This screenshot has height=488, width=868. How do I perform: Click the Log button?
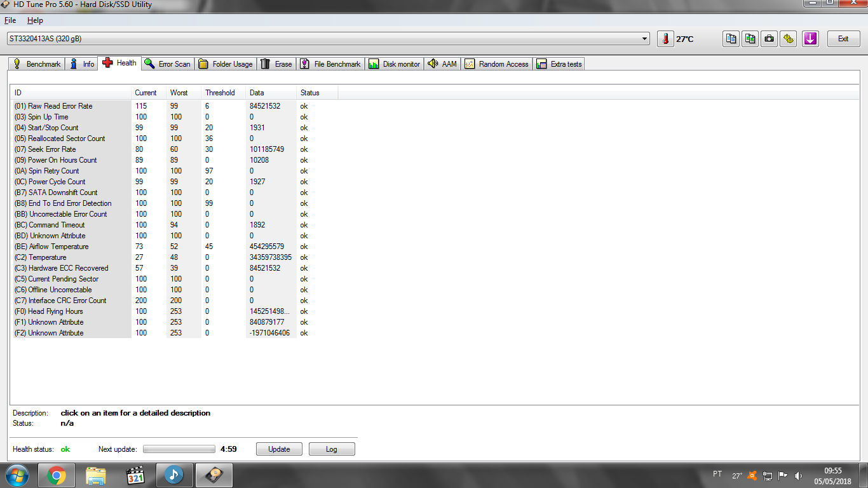point(332,449)
